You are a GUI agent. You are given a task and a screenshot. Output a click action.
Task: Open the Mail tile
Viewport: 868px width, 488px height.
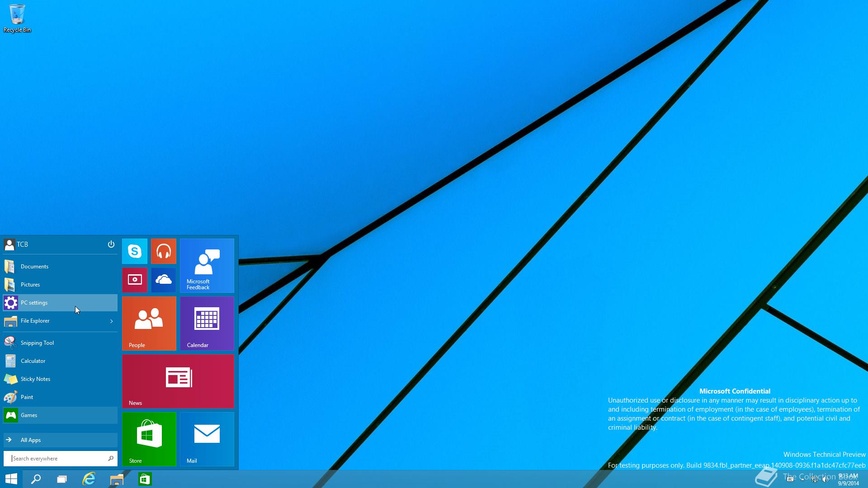coord(207,439)
